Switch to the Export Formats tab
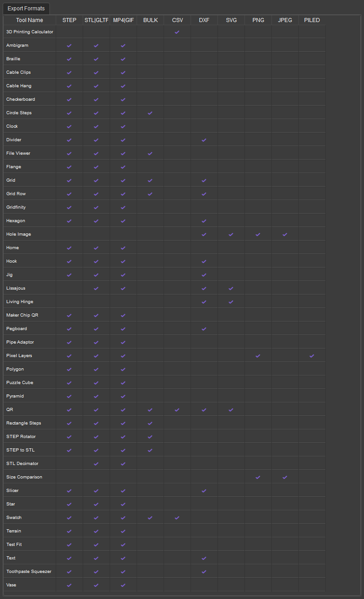364x599 pixels. click(x=26, y=9)
